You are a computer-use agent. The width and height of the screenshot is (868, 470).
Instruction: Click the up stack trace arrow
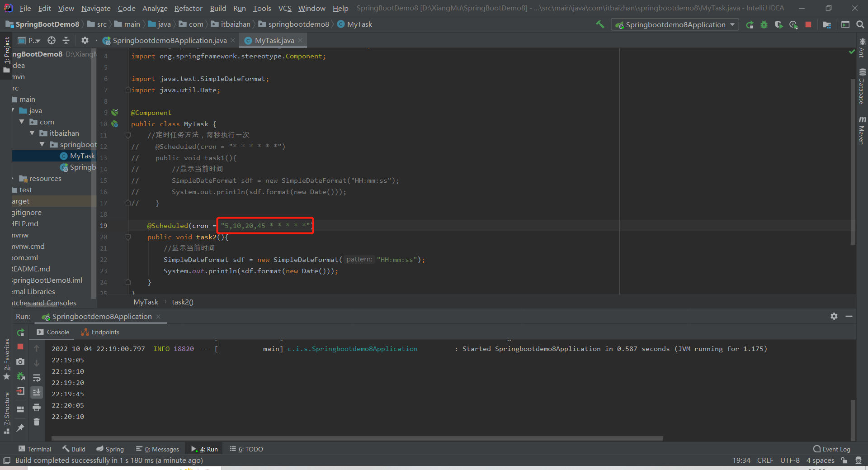[37, 348]
